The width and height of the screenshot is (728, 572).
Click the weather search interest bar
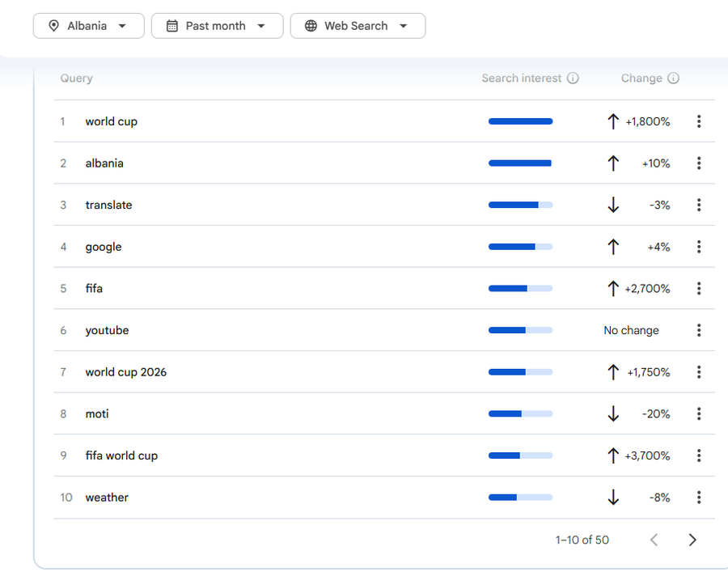pyautogui.click(x=520, y=498)
